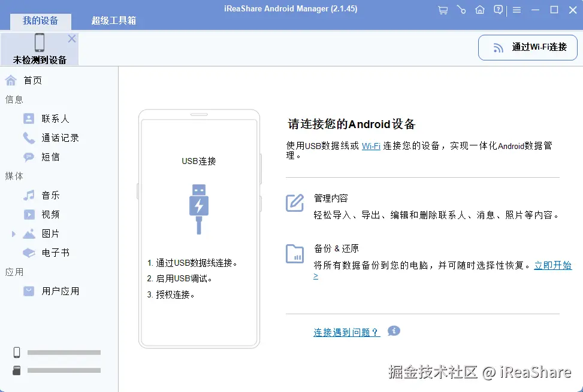Click the 立即开始 link
Screen dimensions: 583x392
(553, 265)
